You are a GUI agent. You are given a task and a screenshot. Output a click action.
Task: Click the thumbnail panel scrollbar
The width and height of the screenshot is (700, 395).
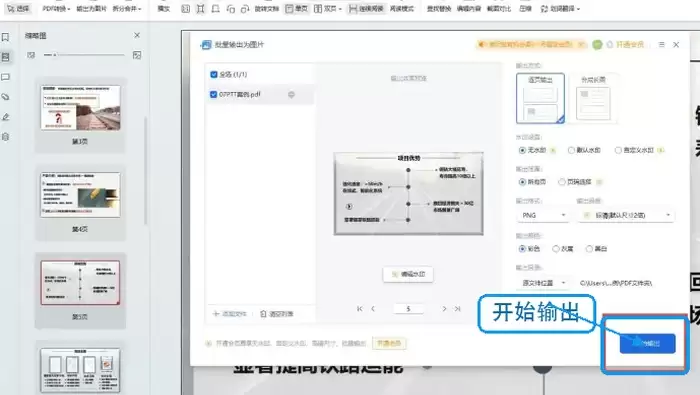pos(146,170)
